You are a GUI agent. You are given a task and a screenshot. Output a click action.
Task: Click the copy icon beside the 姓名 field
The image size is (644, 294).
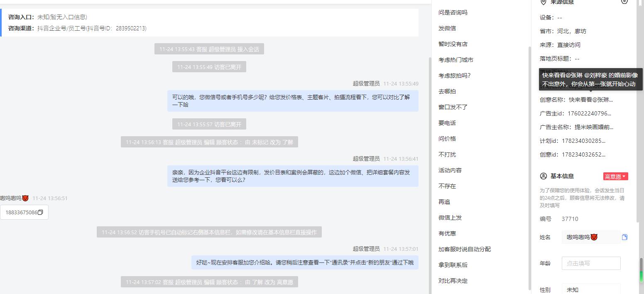624,237
